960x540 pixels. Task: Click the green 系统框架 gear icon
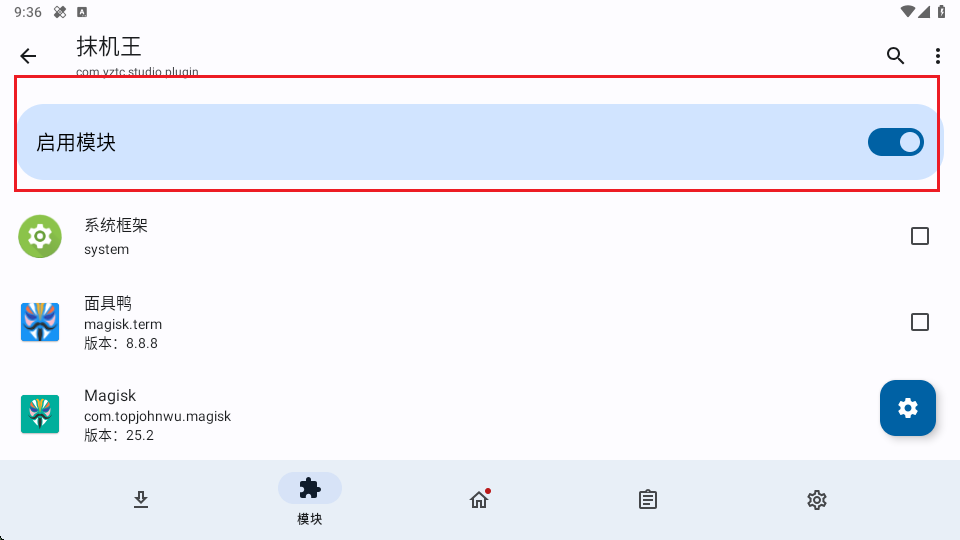[40, 236]
